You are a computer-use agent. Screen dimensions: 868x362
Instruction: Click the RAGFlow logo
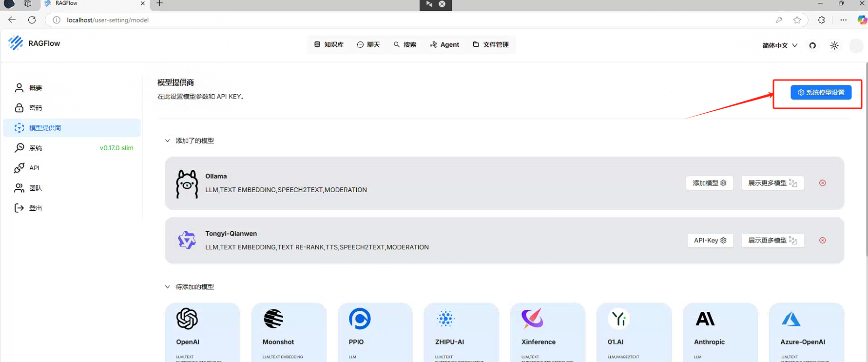pyautogui.click(x=34, y=43)
